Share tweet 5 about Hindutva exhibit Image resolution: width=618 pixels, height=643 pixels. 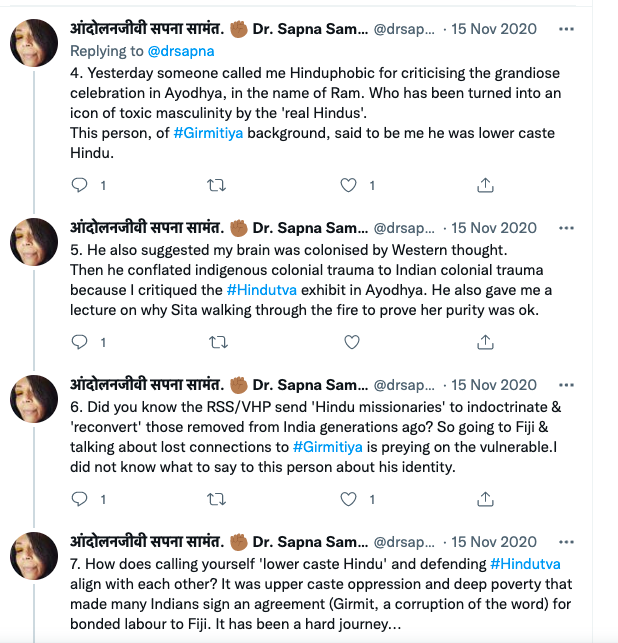(x=484, y=342)
